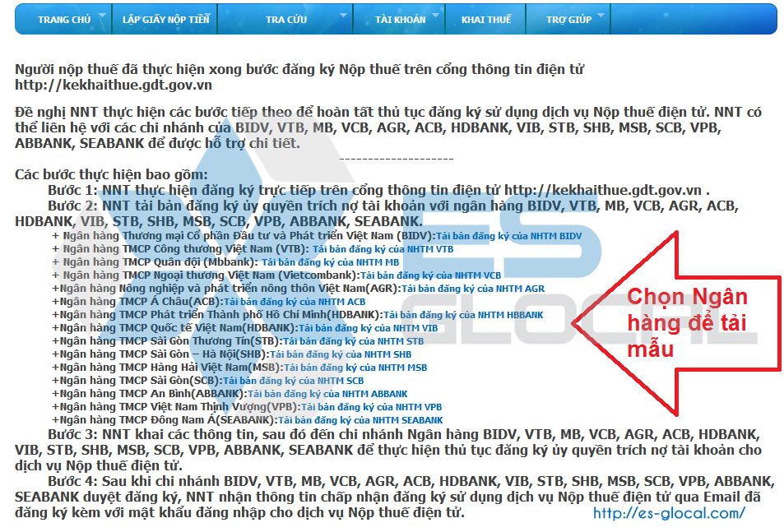Open the TRA CỨU menu
The height and width of the screenshot is (532, 784).
click(286, 20)
